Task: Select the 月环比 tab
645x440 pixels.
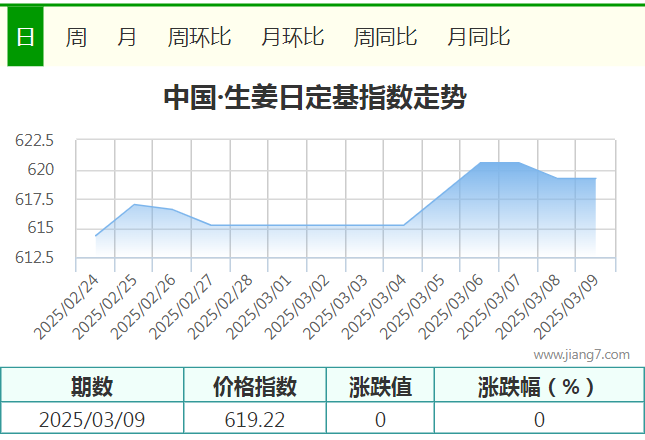Action: point(292,37)
